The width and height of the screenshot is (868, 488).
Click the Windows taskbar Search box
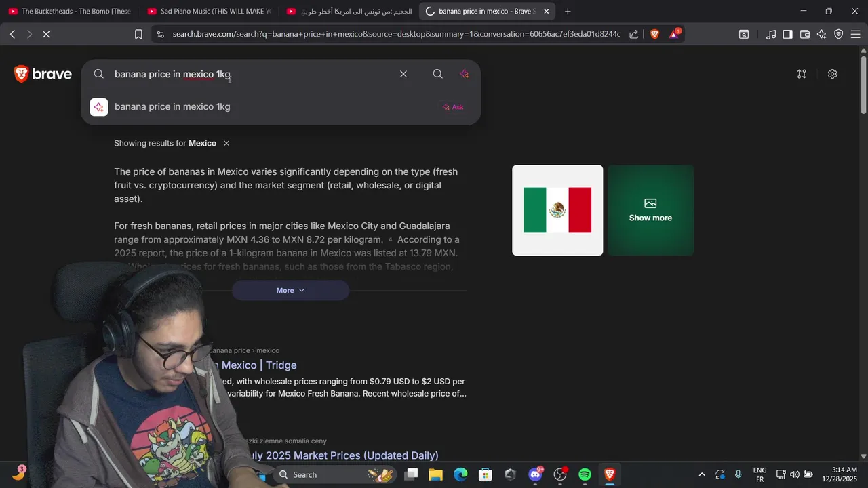(334, 474)
